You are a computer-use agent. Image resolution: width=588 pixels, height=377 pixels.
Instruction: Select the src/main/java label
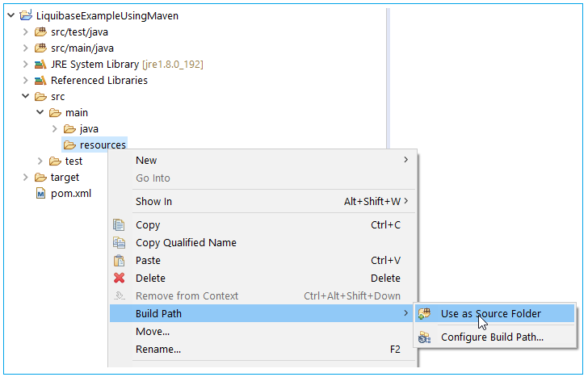pyautogui.click(x=82, y=48)
